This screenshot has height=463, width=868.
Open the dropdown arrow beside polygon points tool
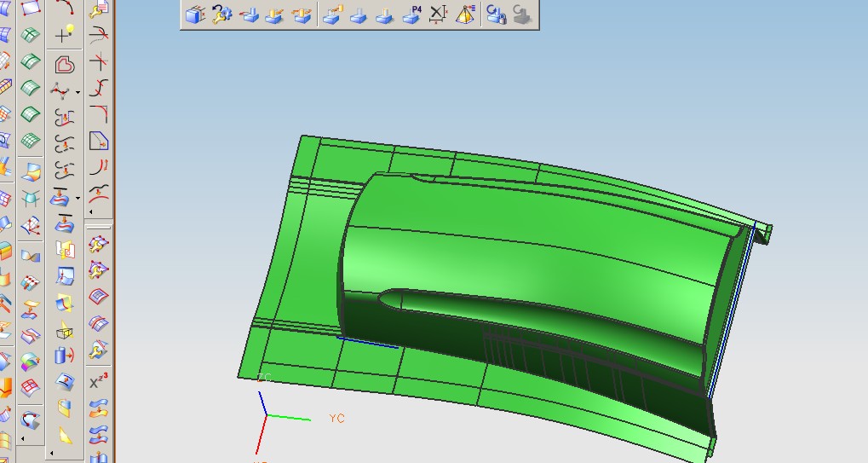tap(78, 92)
